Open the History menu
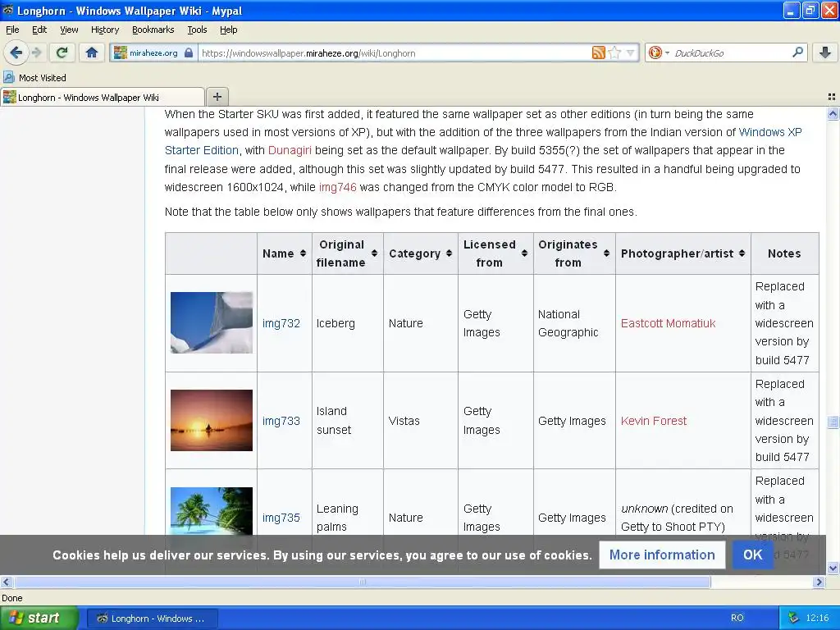The image size is (840, 630). click(104, 30)
